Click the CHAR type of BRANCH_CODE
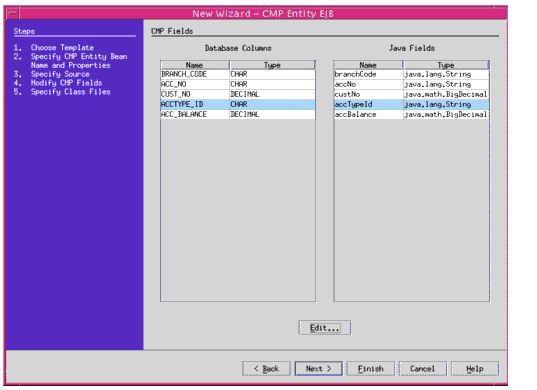 pyautogui.click(x=272, y=74)
